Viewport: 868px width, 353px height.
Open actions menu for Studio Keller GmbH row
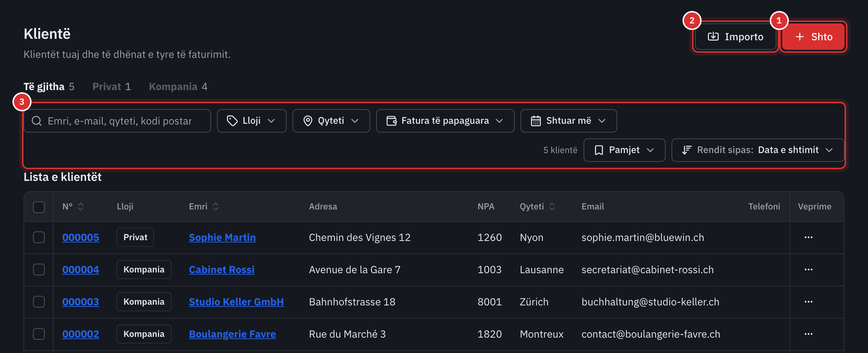808,302
